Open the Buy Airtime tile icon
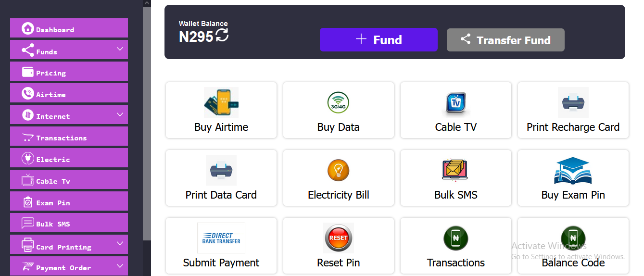 pyautogui.click(x=221, y=102)
